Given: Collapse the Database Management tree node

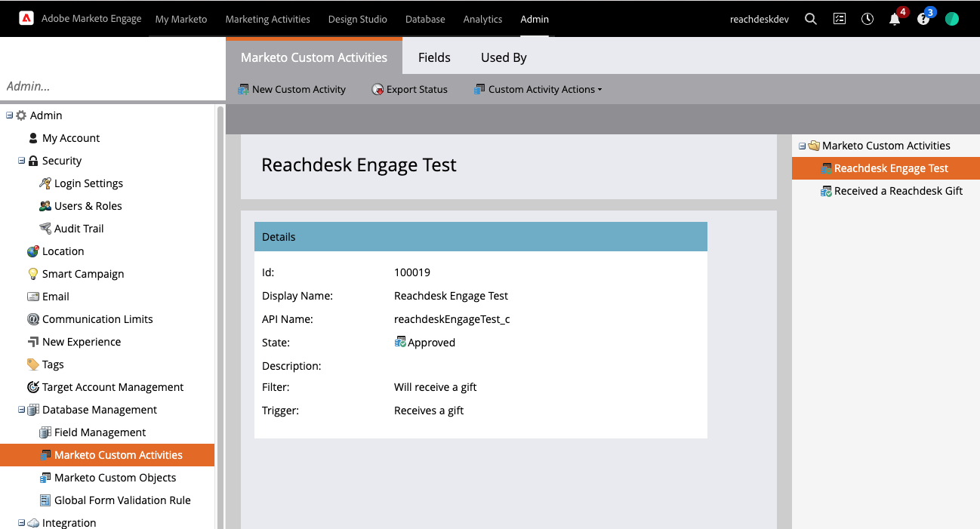Looking at the screenshot, I should 22,410.
